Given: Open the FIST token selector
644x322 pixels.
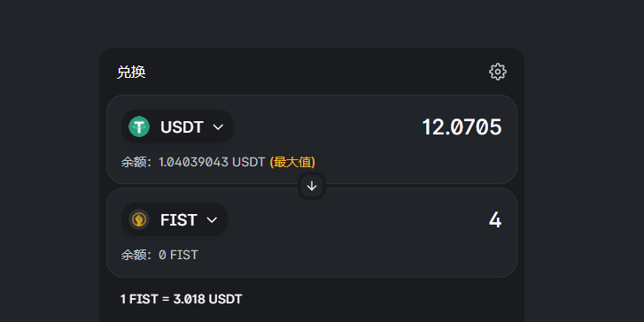Looking at the screenshot, I should [175, 219].
